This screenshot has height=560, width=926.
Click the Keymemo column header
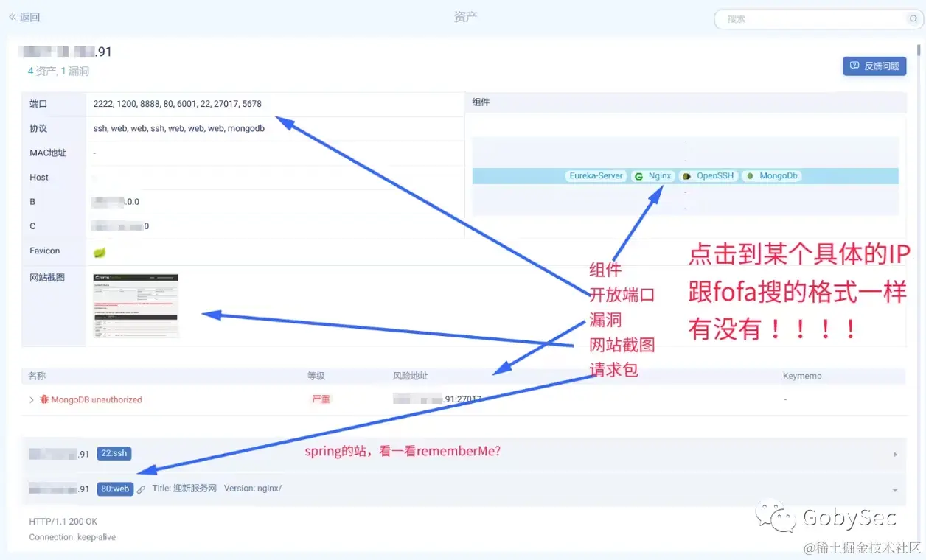(802, 376)
